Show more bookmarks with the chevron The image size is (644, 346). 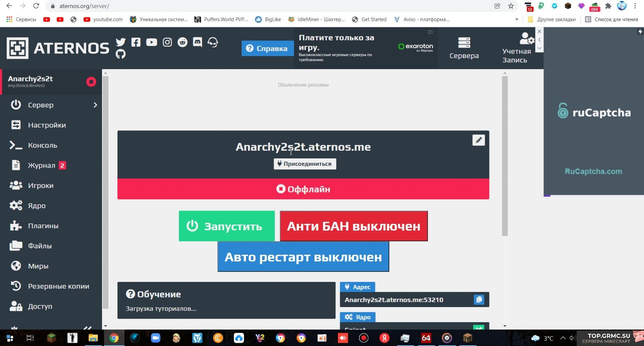(516, 19)
